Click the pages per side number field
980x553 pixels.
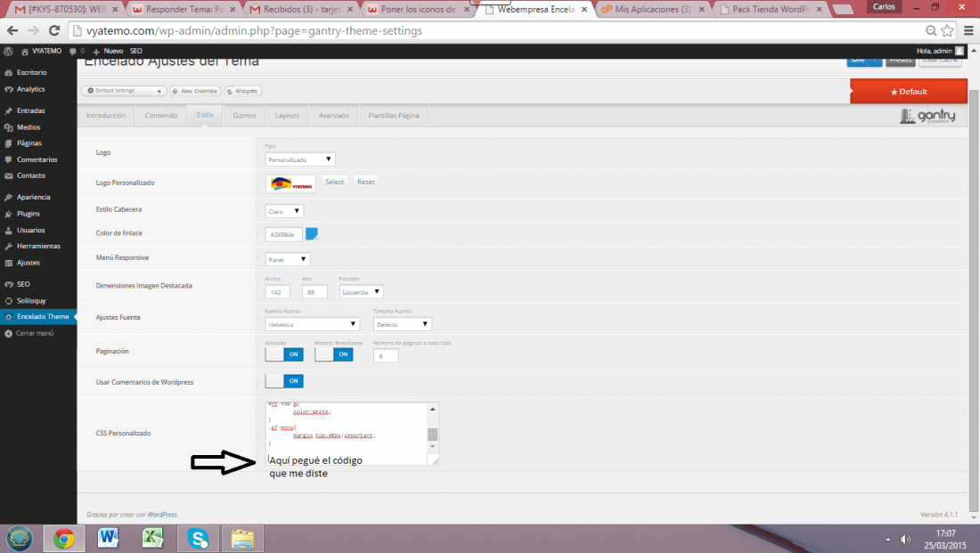click(x=386, y=356)
